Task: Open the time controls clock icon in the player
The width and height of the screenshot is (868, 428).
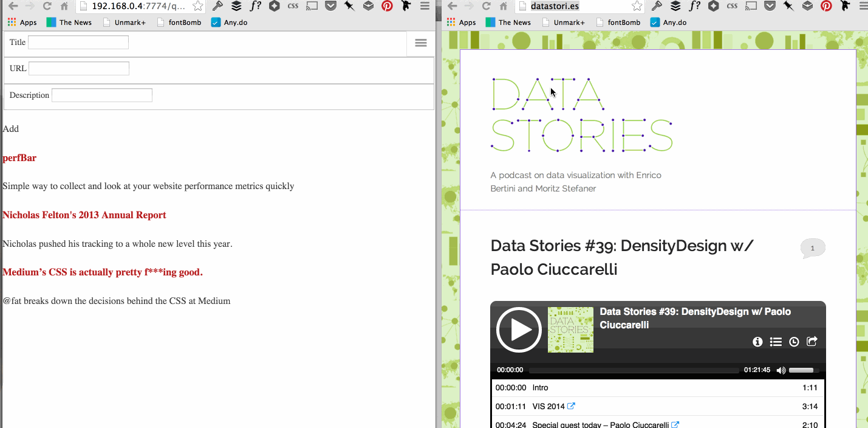Action: (794, 342)
